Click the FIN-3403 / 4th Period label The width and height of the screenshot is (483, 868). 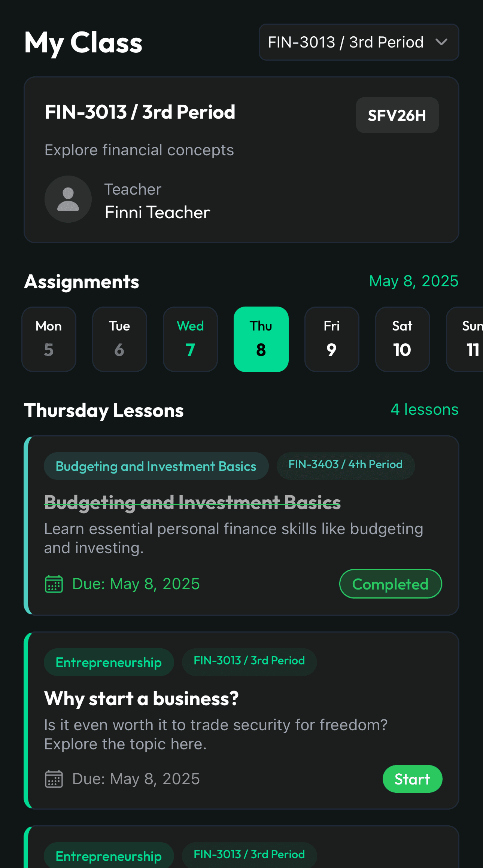(x=345, y=465)
